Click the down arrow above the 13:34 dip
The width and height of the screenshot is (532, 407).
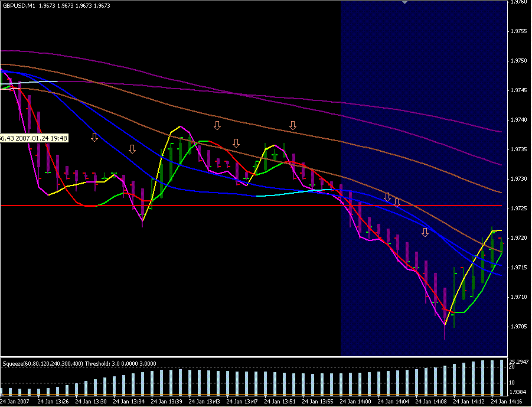(x=132, y=149)
